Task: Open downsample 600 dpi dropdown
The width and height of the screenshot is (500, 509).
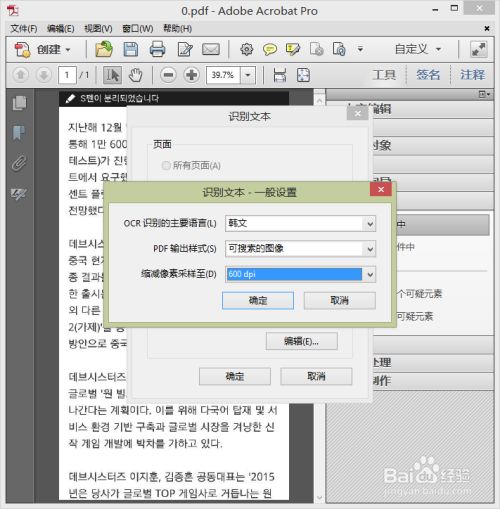Action: click(x=370, y=275)
